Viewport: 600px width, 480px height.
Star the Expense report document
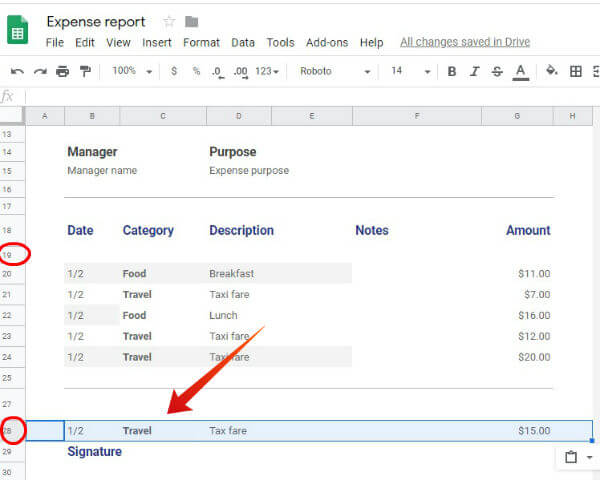[169, 22]
